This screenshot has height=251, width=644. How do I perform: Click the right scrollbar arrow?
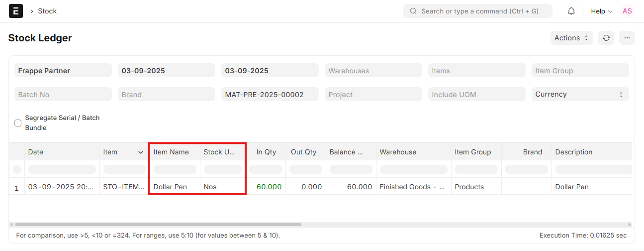[630, 225]
